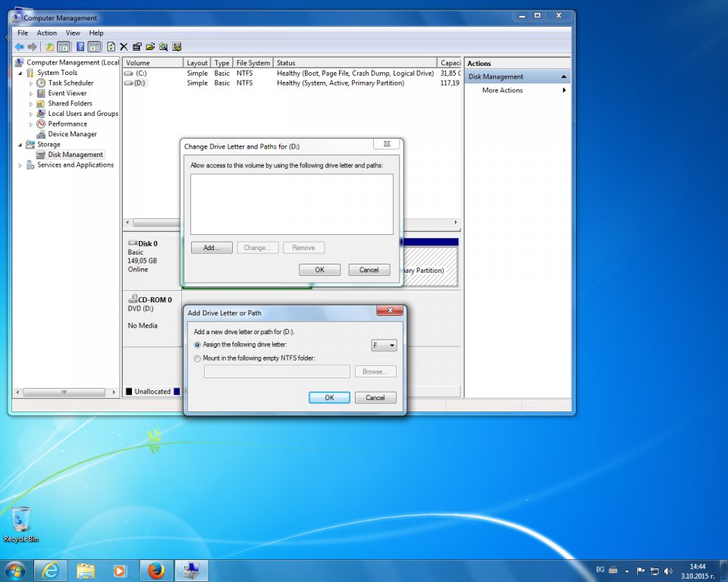Open the Action menu
728x582 pixels.
point(47,33)
